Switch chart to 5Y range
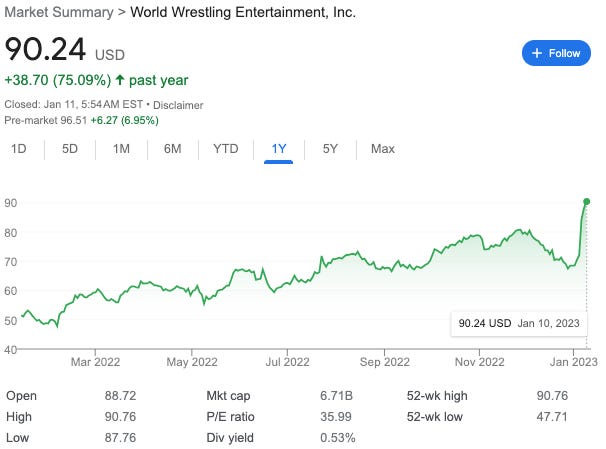The width and height of the screenshot is (606, 449). [330, 149]
